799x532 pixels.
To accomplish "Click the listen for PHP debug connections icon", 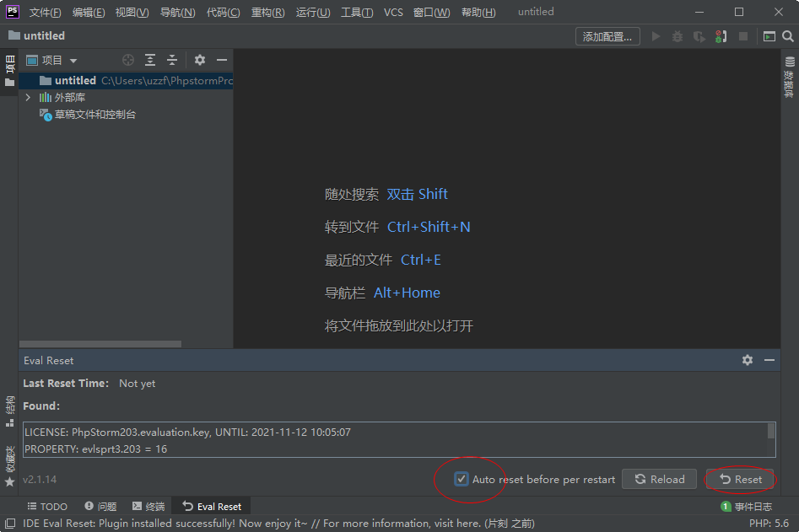I will tap(721, 36).
